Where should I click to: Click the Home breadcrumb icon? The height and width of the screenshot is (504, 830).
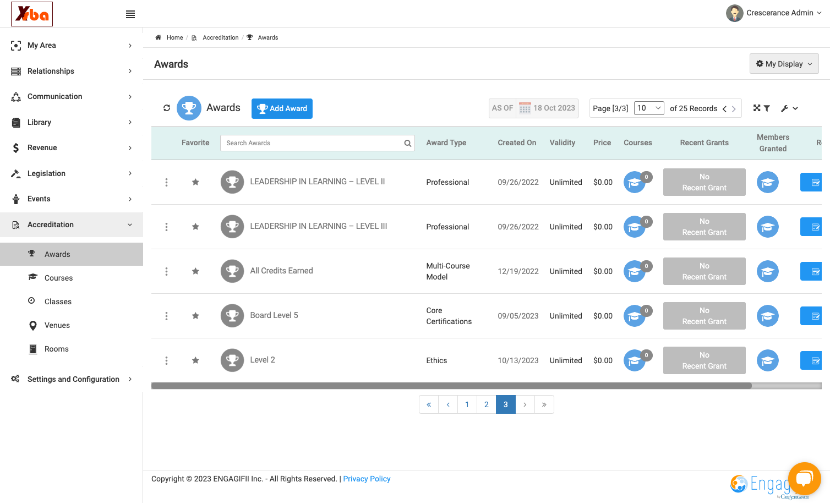point(158,37)
